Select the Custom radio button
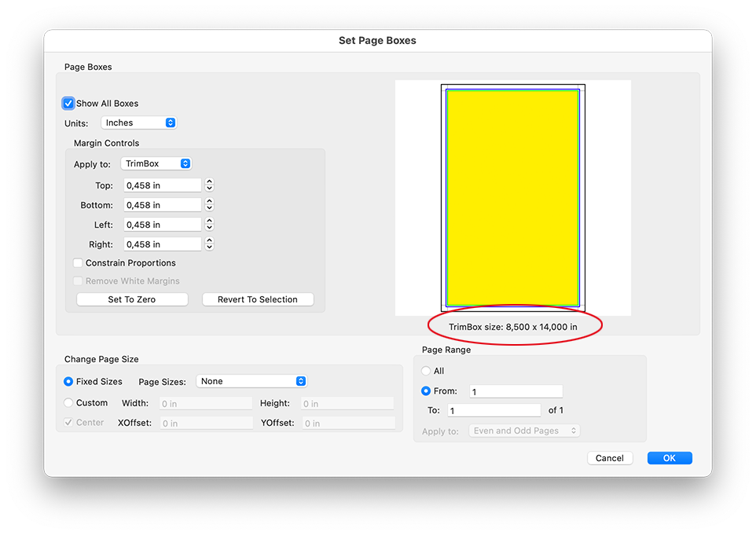This screenshot has height=535, width=756. tap(68, 403)
